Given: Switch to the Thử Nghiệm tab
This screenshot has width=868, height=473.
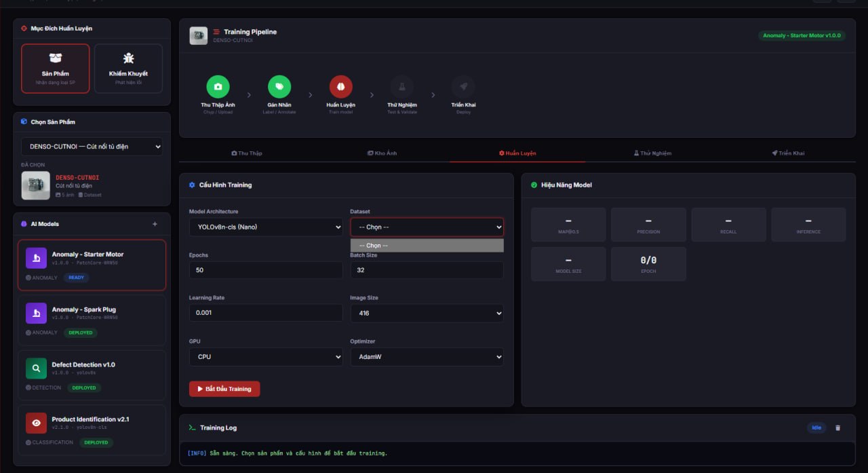Looking at the screenshot, I should [x=652, y=153].
